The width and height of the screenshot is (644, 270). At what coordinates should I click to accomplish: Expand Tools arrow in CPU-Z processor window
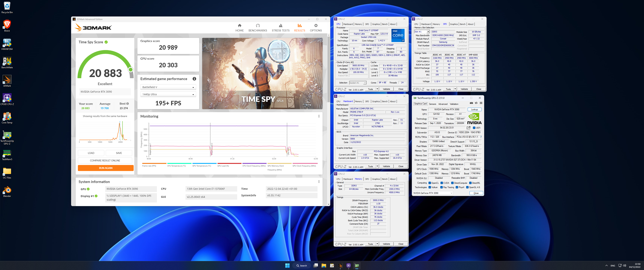(x=377, y=89)
